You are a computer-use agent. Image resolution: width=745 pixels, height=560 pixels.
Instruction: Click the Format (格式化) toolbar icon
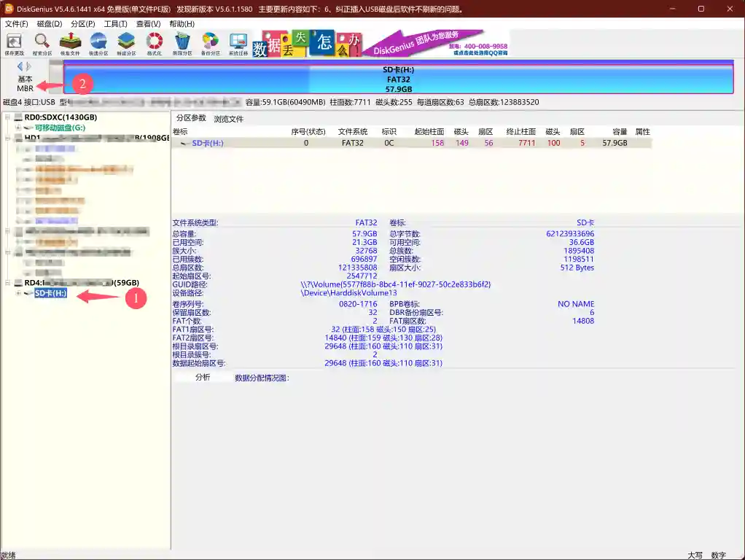[x=154, y=43]
